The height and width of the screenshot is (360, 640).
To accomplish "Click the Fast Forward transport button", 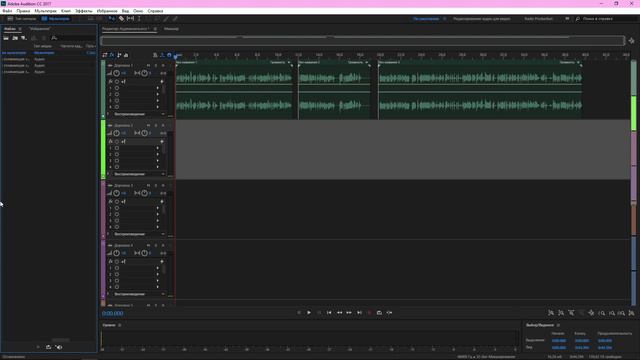I will (x=349, y=313).
